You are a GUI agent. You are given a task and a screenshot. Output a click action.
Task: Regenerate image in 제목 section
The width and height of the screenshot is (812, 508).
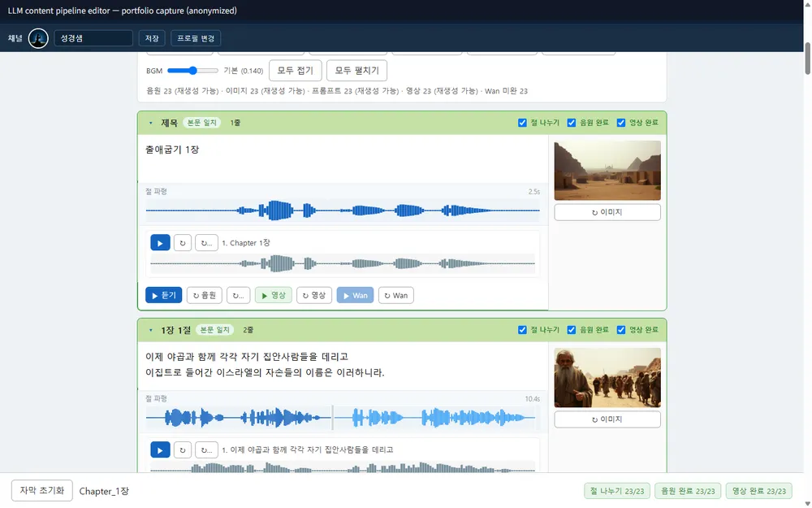[607, 212]
